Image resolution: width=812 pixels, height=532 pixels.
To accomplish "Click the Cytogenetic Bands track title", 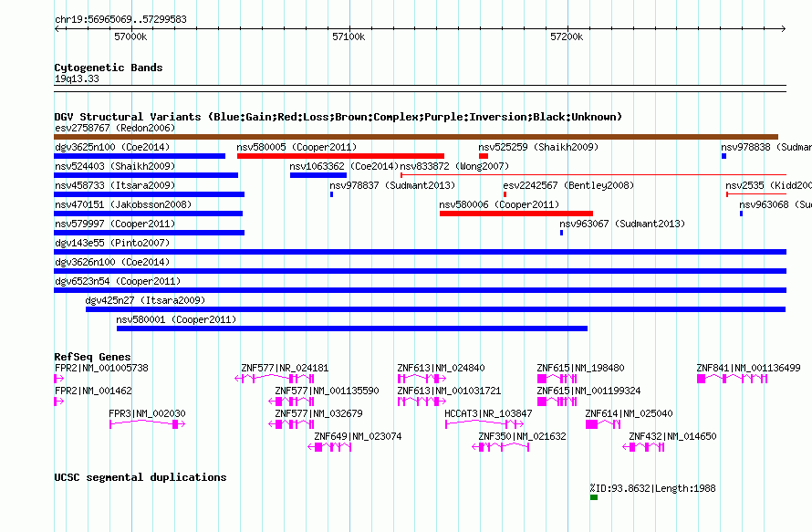I will tap(109, 68).
